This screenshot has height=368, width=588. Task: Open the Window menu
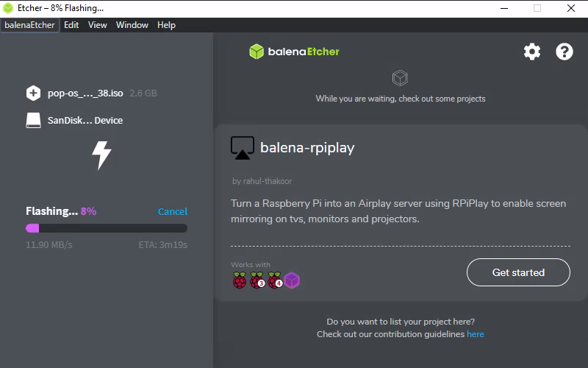point(132,25)
